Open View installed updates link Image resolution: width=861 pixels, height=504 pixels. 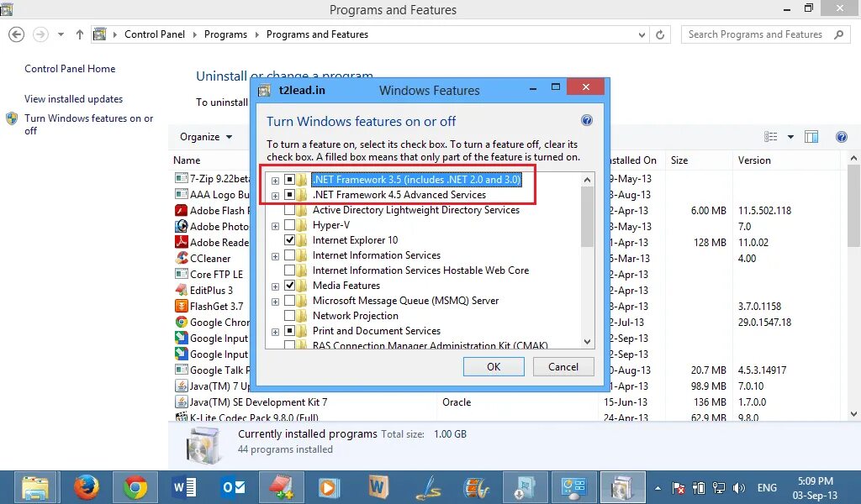click(x=74, y=99)
